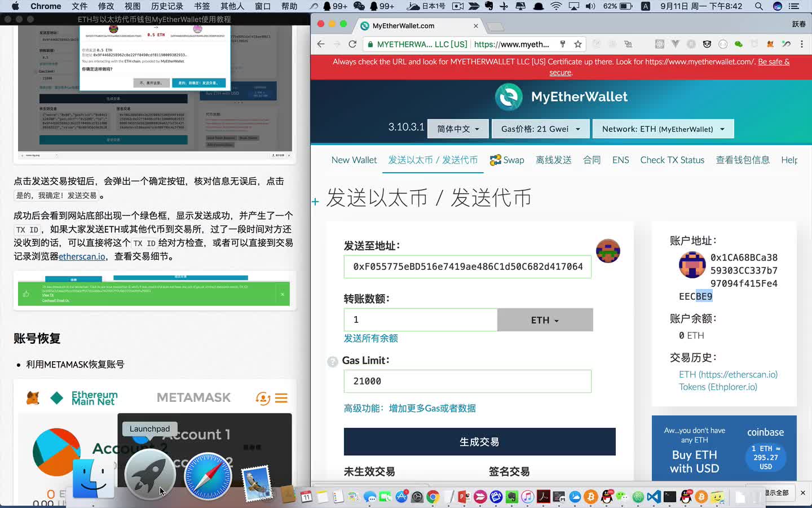The height and width of the screenshot is (508, 812).
Task: Reload the MyEtherWallet page
Action: click(x=352, y=44)
